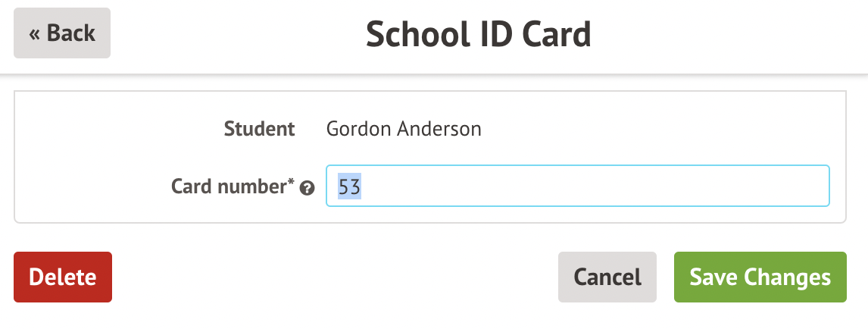Click the Cancel button
The image size is (868, 329).
pos(607,277)
